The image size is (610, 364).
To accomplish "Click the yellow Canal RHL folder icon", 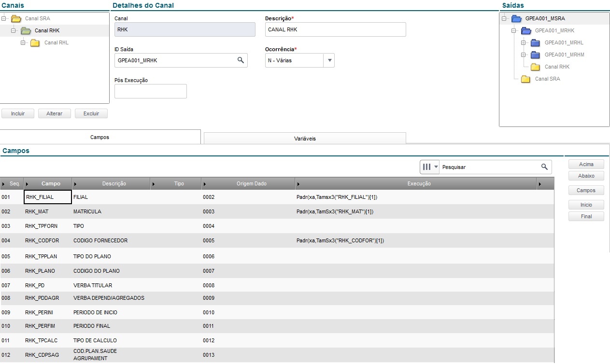I will pyautogui.click(x=35, y=43).
